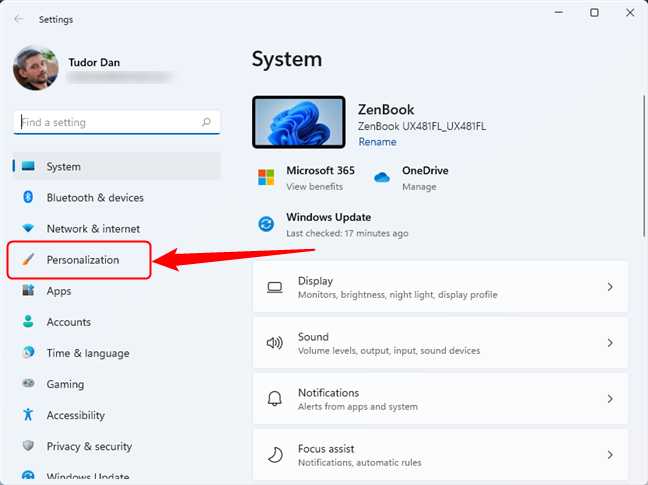Click the Tudor Dan account name
Image resolution: width=648 pixels, height=485 pixels.
click(94, 62)
